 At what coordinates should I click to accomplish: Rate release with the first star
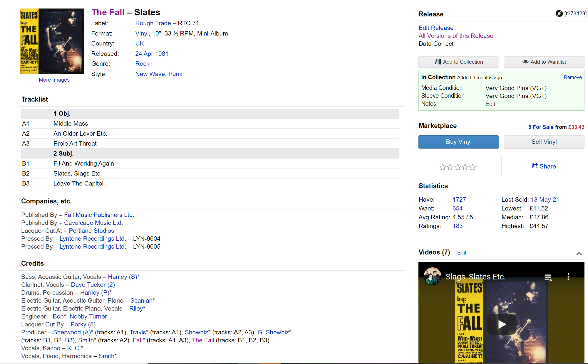[443, 167]
